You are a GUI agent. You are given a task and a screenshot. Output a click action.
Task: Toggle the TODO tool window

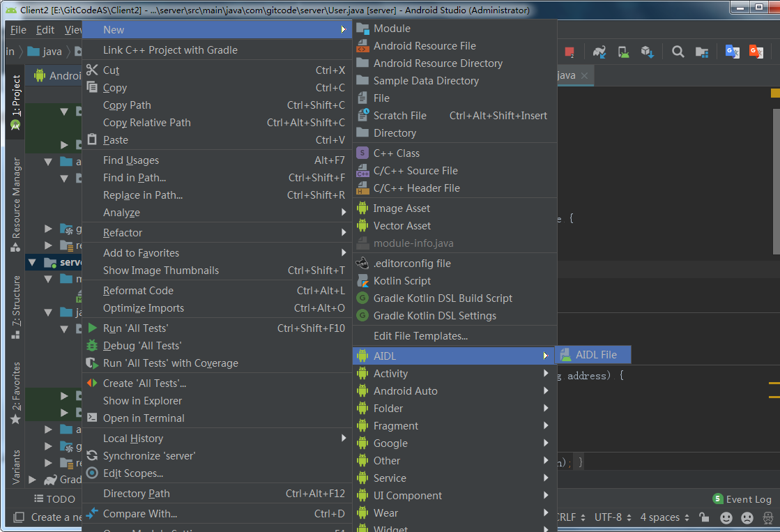click(54, 499)
